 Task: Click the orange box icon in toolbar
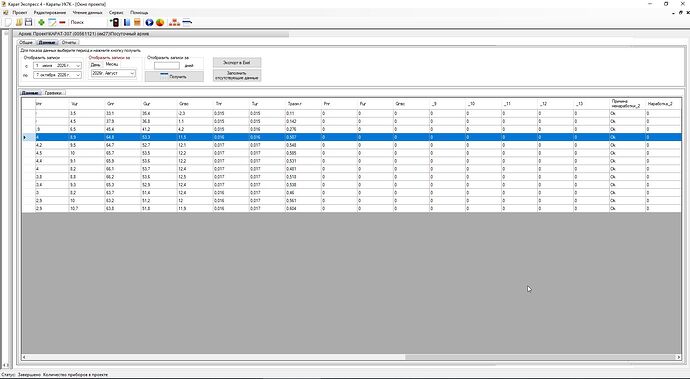[x=137, y=22]
